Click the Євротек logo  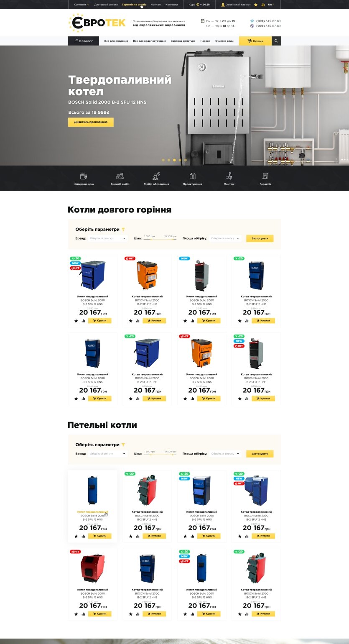(97, 23)
